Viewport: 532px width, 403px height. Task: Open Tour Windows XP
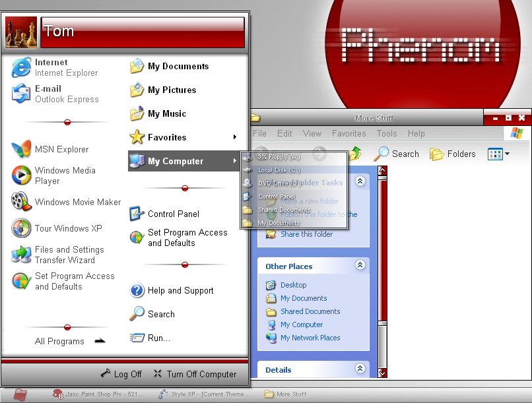(57, 228)
